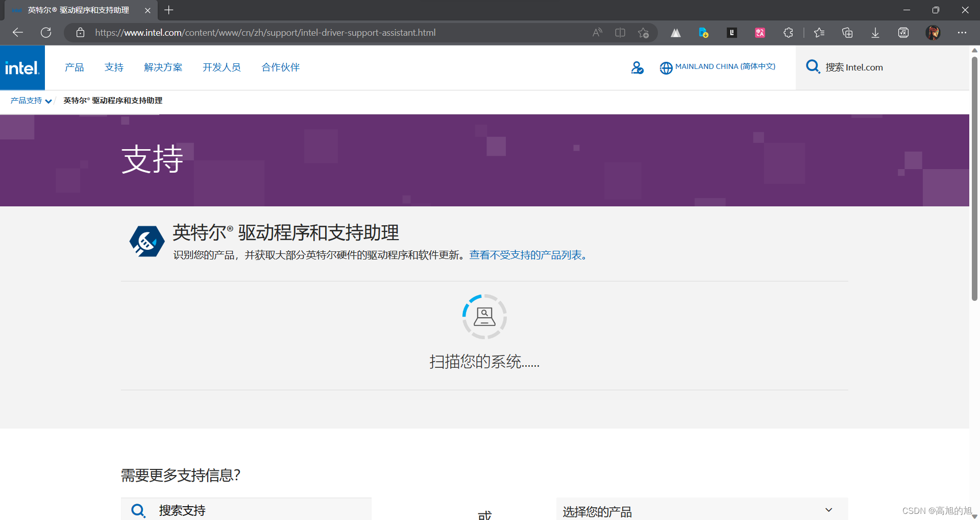Open a new browser tab
This screenshot has width=980, height=520.
click(x=169, y=10)
